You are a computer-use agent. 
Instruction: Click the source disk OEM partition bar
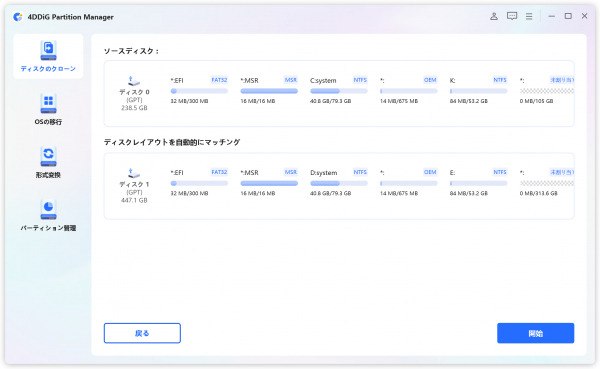coord(409,91)
